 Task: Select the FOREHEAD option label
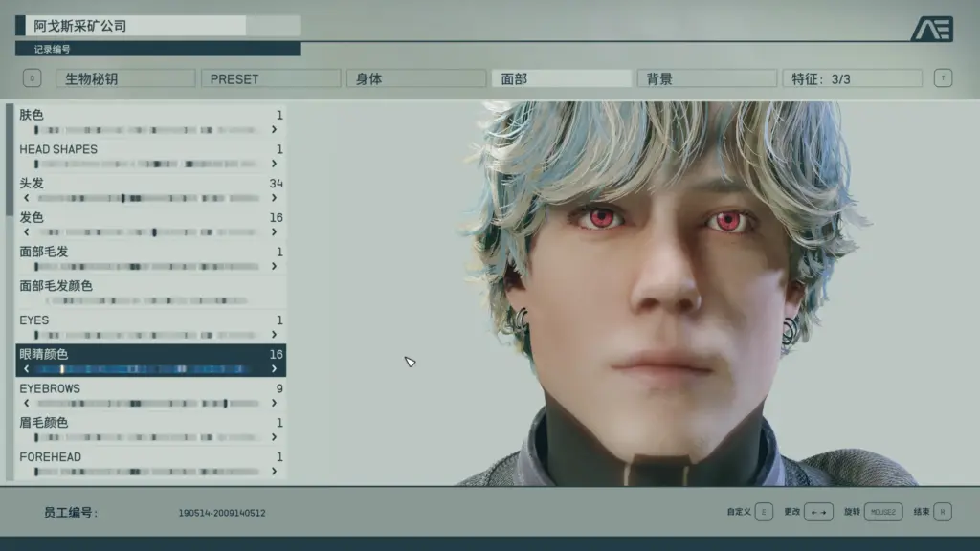coord(50,456)
